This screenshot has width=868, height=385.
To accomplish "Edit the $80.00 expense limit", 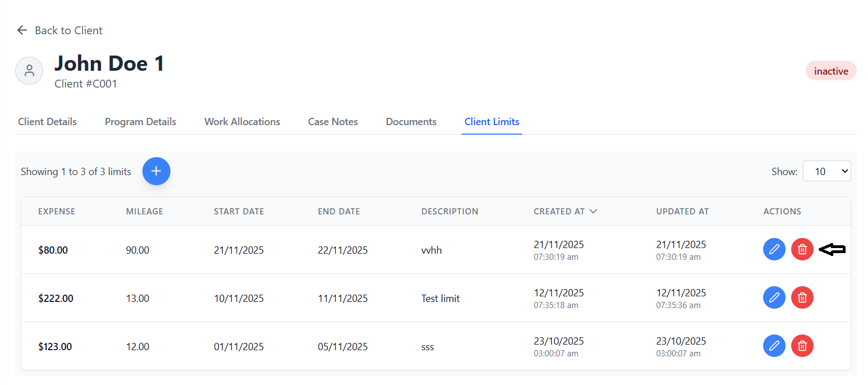I will point(774,249).
